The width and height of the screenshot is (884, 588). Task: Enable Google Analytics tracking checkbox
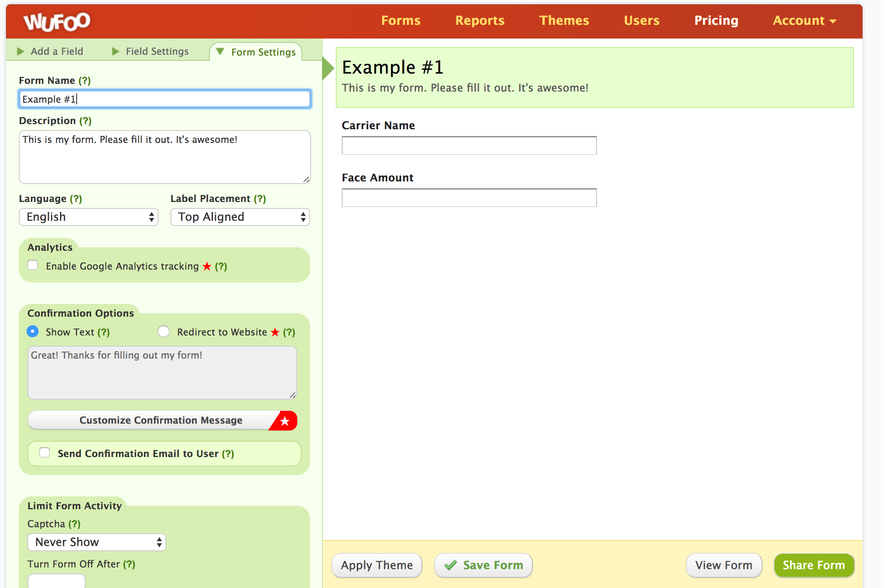pos(33,265)
